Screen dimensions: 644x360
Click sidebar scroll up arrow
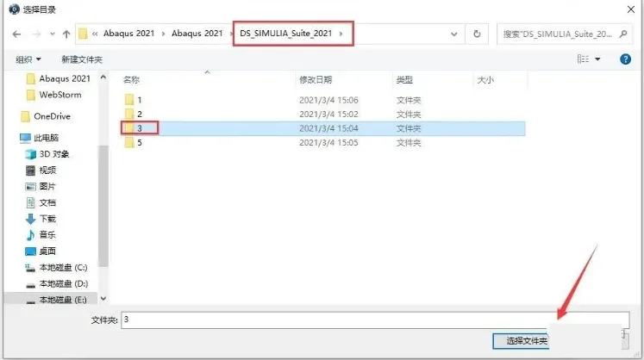click(103, 78)
